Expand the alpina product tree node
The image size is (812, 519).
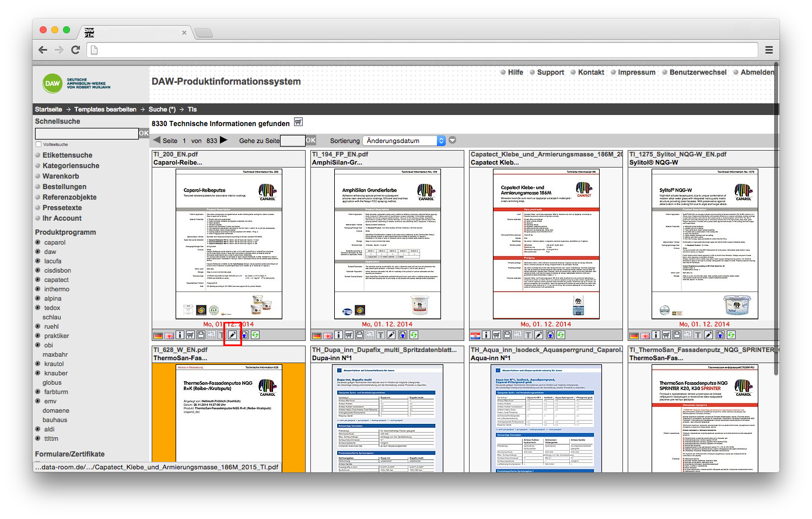(x=38, y=298)
